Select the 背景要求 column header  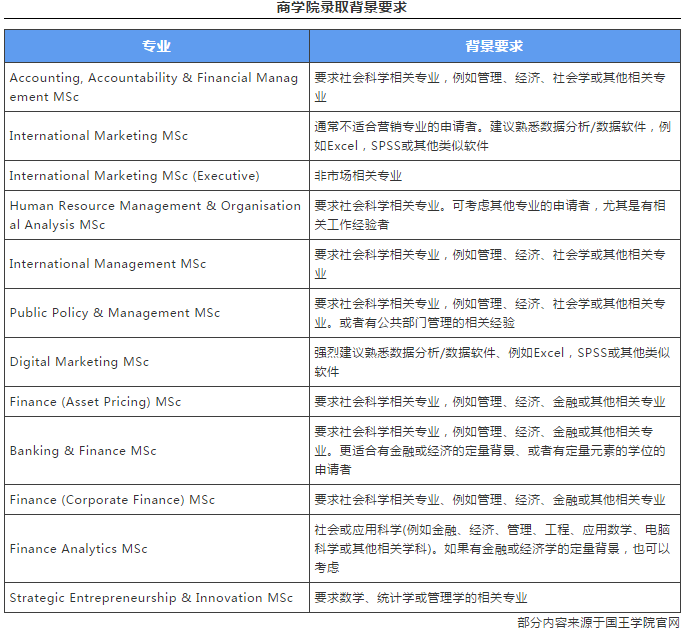494,46
